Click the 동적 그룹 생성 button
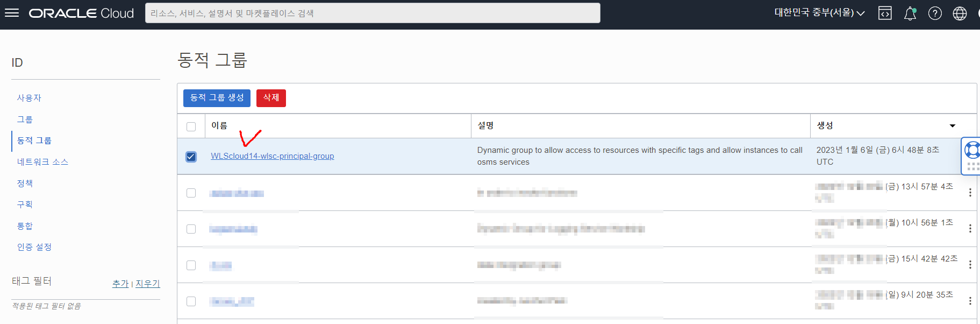This screenshot has height=324, width=980. pos(217,98)
